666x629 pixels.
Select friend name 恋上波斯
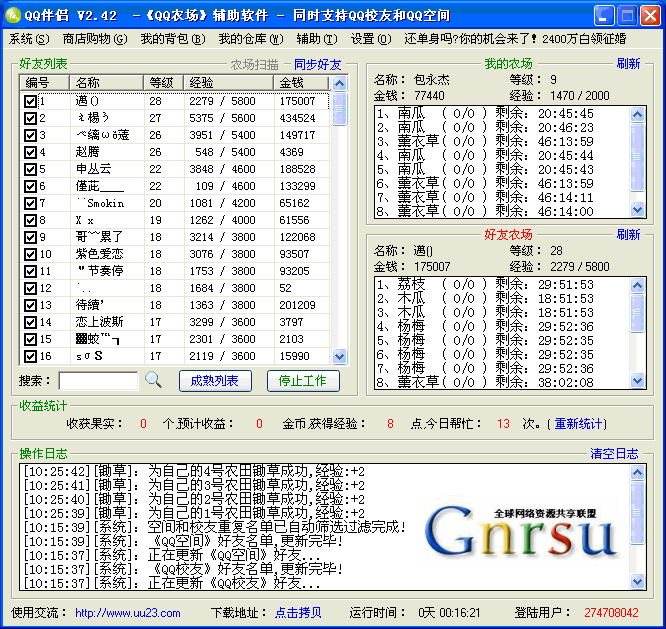click(99, 322)
